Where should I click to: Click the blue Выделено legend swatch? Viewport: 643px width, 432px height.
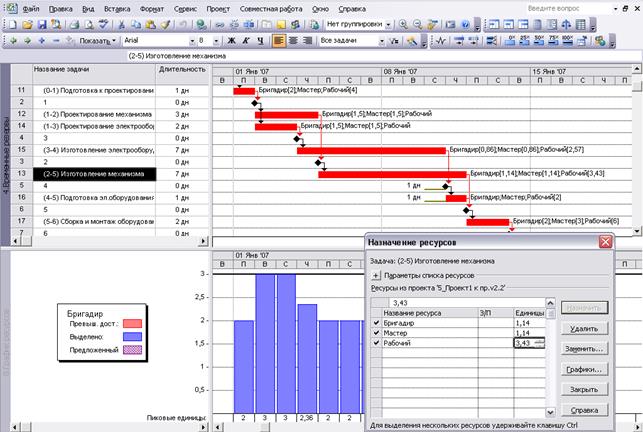coord(132,336)
